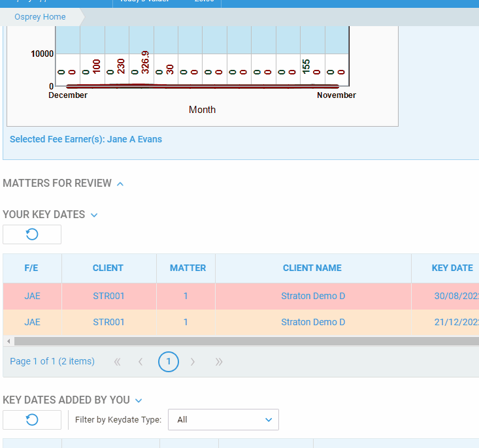This screenshot has height=448, width=479.
Task: Click the 155 value label in chart
Action: 306,66
